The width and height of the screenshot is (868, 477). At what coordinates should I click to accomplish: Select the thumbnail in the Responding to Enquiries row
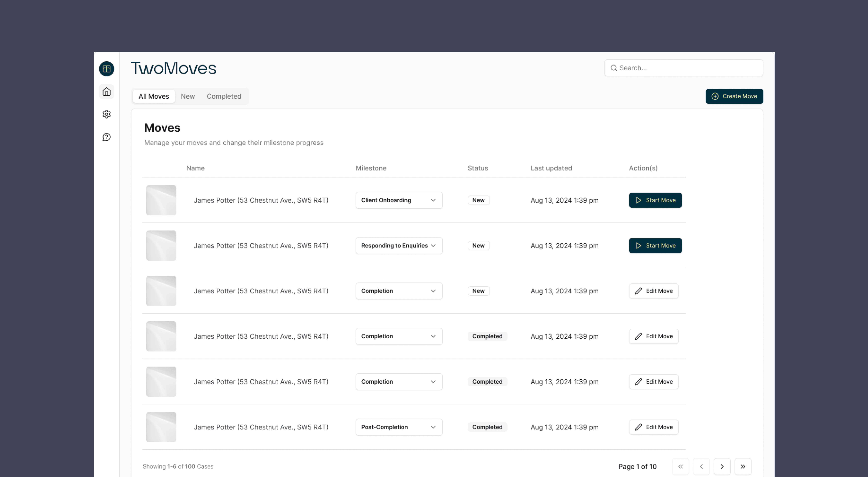[x=161, y=246]
